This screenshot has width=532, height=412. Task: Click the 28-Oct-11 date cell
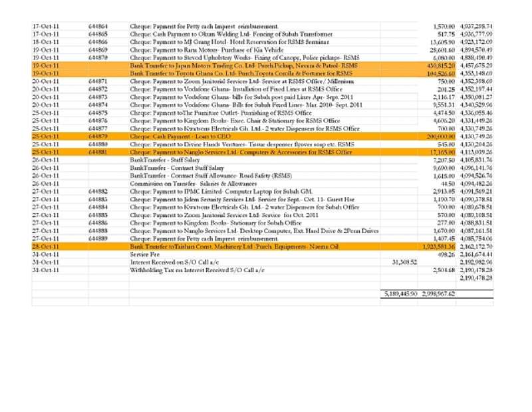[x=45, y=246]
